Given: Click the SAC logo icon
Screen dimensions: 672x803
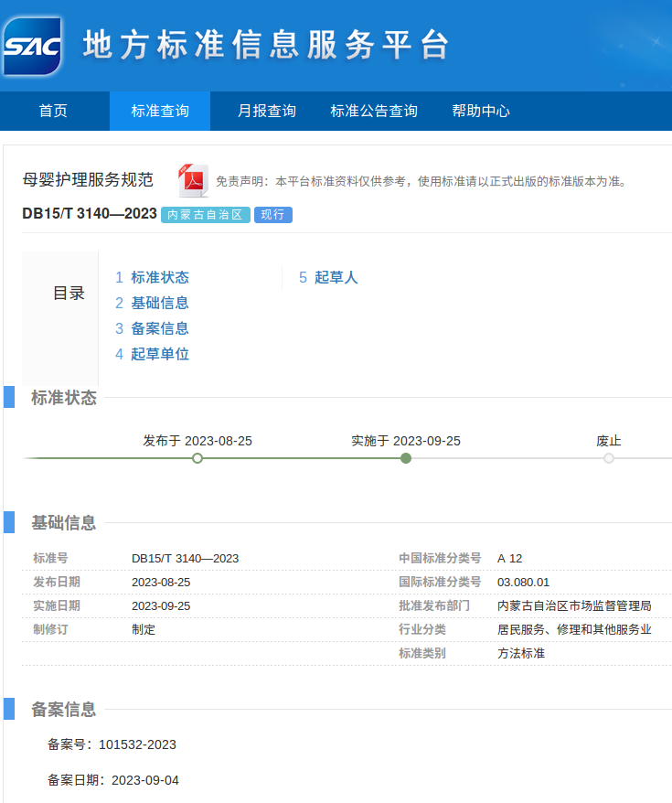Looking at the screenshot, I should pyautogui.click(x=32, y=45).
